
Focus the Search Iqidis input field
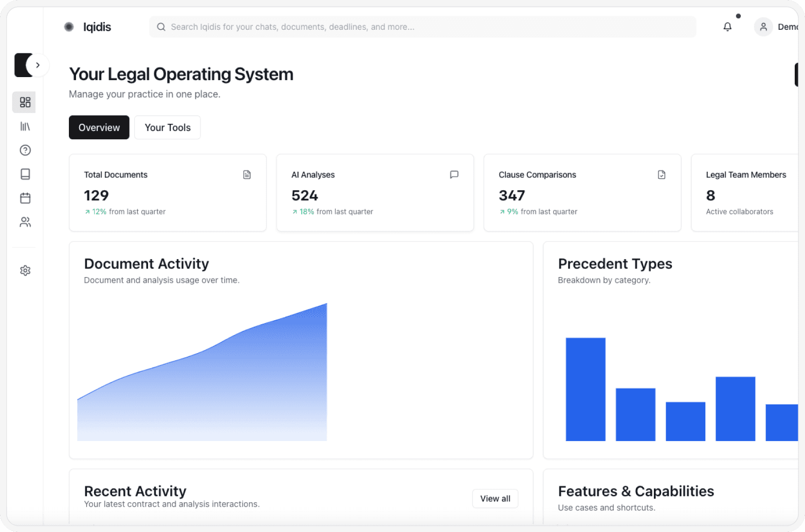coord(423,27)
